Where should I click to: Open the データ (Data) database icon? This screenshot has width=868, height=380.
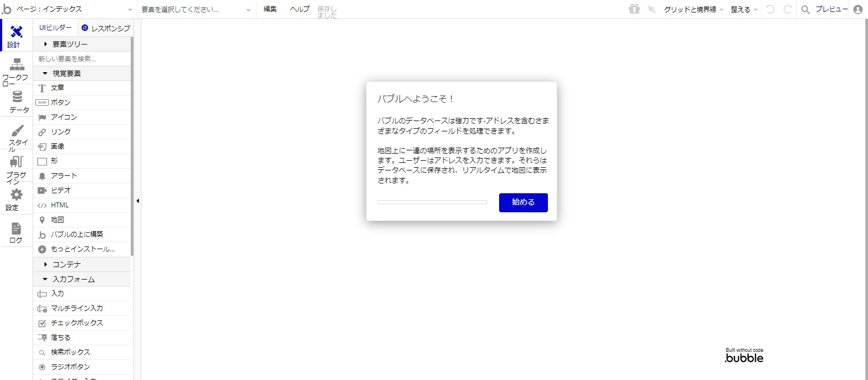[x=17, y=98]
